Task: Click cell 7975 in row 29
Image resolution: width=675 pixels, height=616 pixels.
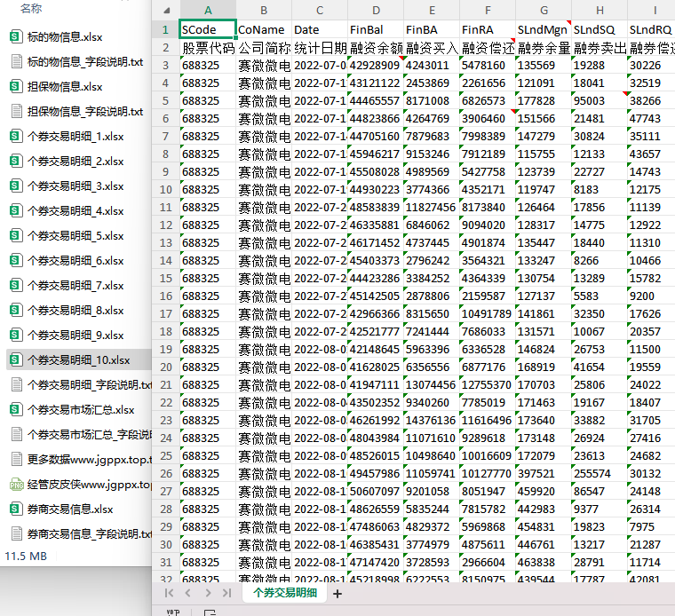Action: click(651, 527)
